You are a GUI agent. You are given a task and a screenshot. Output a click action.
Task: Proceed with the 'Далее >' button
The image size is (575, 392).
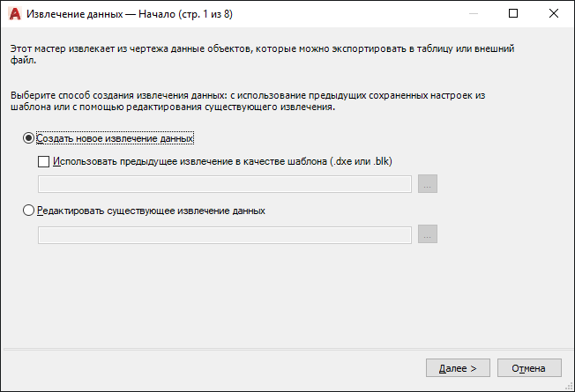[458, 368]
